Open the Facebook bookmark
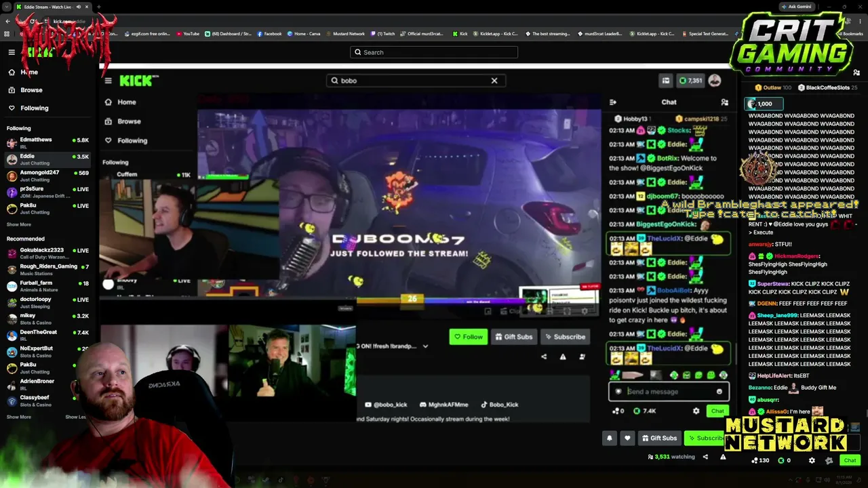868x488 pixels. (x=269, y=34)
